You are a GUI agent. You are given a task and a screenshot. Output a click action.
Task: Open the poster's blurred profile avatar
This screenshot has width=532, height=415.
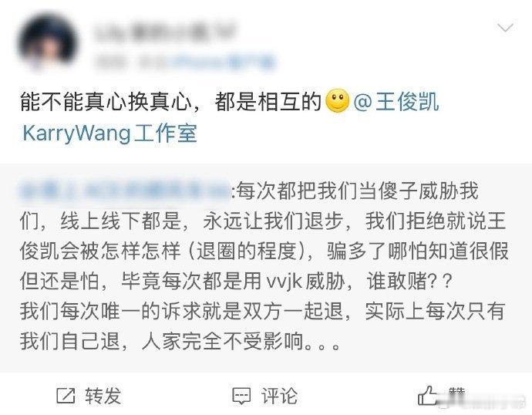48,42
